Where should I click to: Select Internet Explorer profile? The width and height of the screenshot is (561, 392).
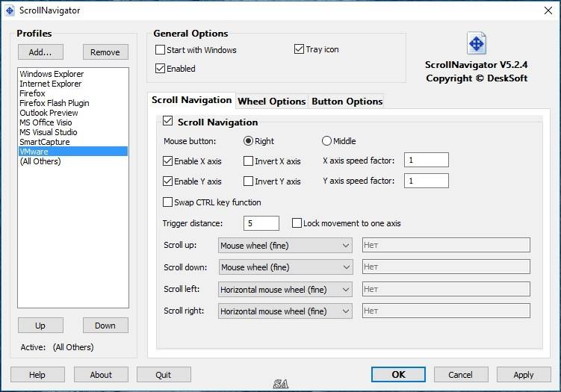73,84
